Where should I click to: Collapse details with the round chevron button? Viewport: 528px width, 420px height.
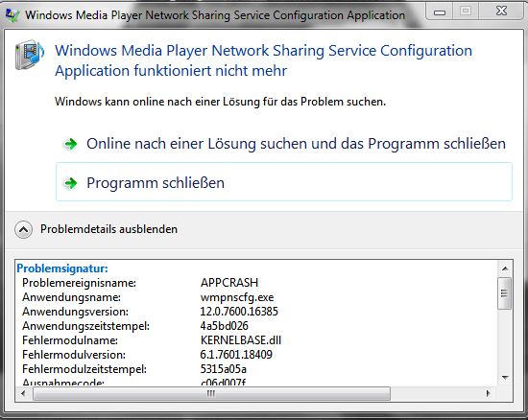pyautogui.click(x=24, y=230)
